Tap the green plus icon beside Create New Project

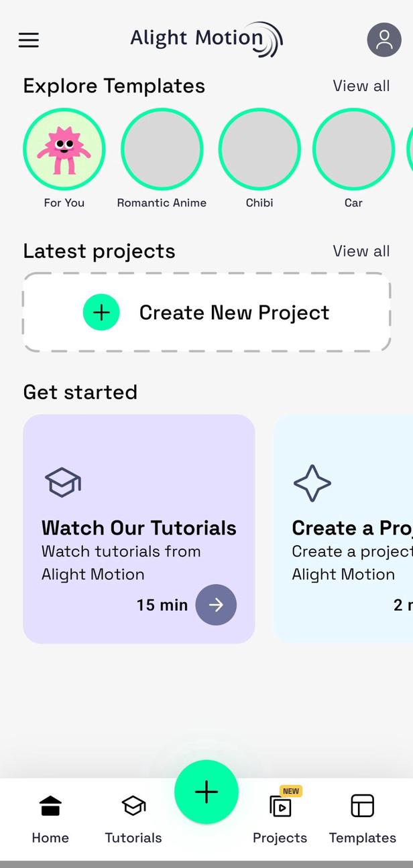click(x=101, y=312)
